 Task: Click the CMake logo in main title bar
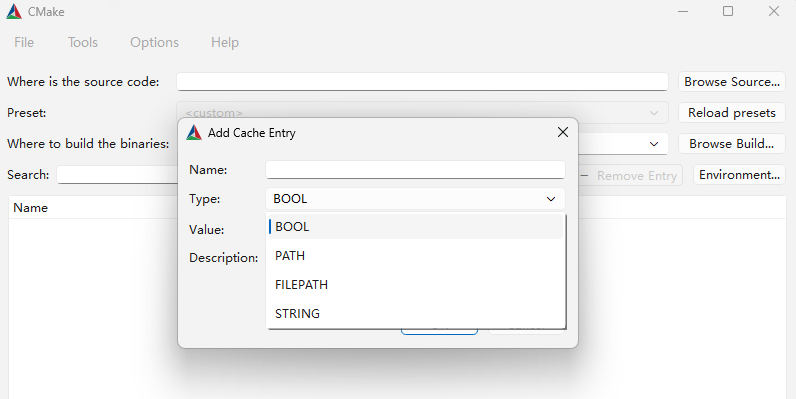pyautogui.click(x=14, y=12)
